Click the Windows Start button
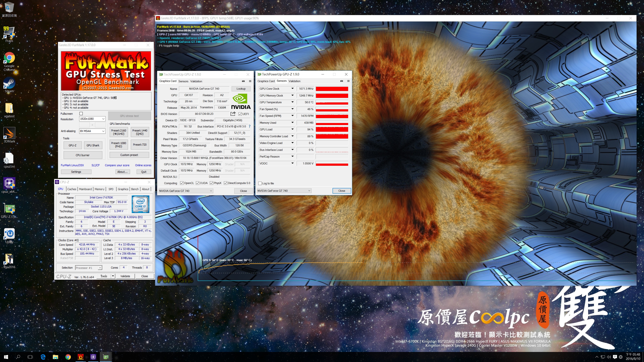The height and width of the screenshot is (362, 644). click(x=6, y=357)
